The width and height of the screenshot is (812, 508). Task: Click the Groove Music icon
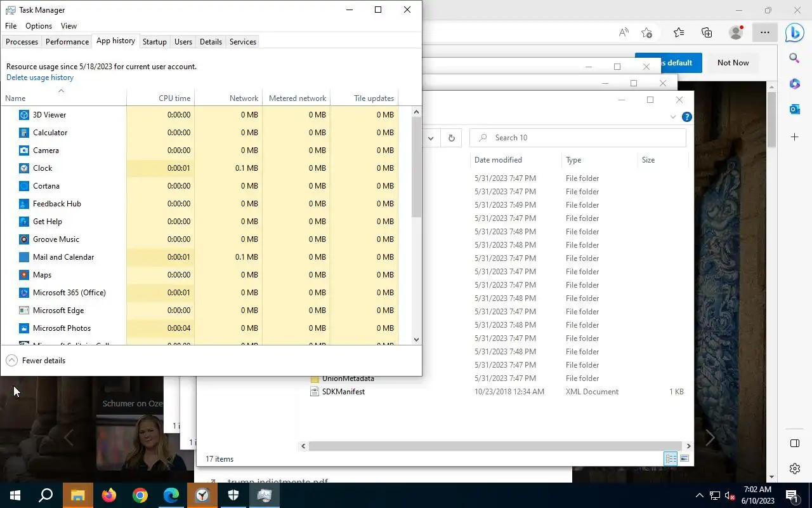pos(24,239)
